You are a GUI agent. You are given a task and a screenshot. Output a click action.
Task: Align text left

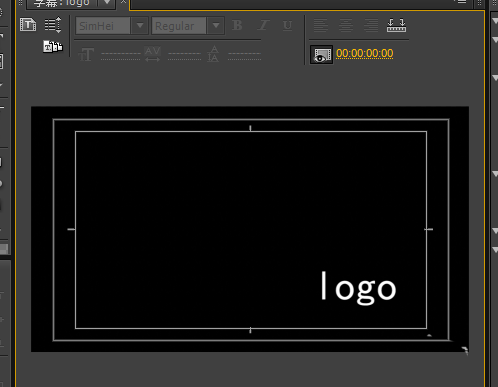[x=320, y=25]
